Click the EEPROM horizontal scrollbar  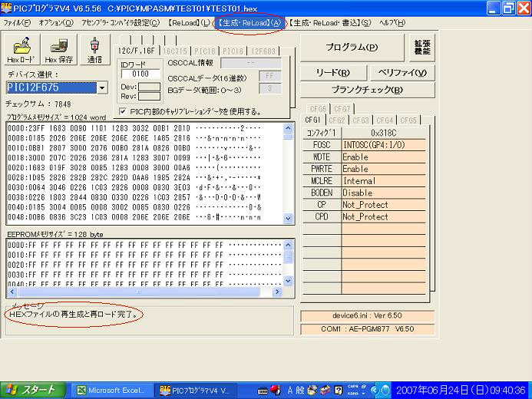pos(146,292)
